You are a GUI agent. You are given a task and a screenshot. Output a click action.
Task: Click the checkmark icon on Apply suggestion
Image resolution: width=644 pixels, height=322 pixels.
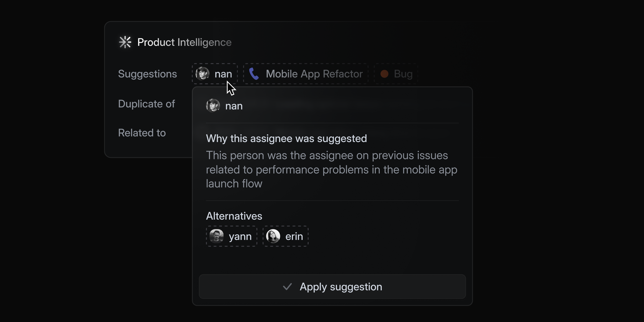pyautogui.click(x=287, y=287)
